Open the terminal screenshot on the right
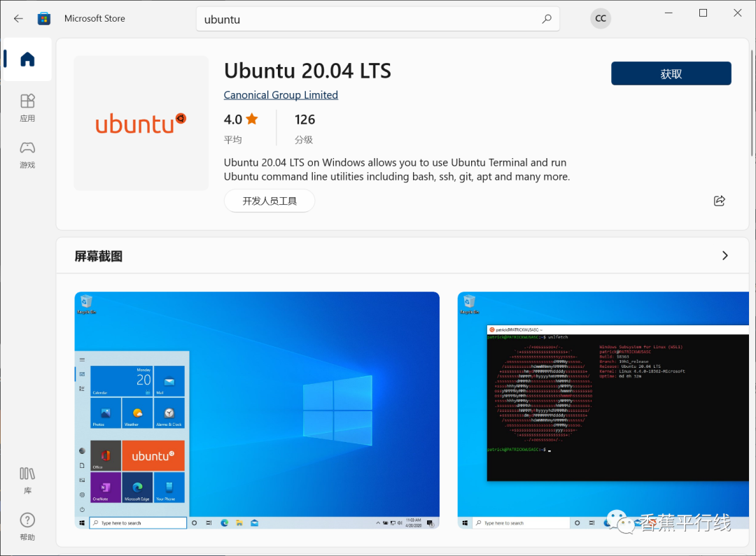756x556 pixels. click(602, 409)
